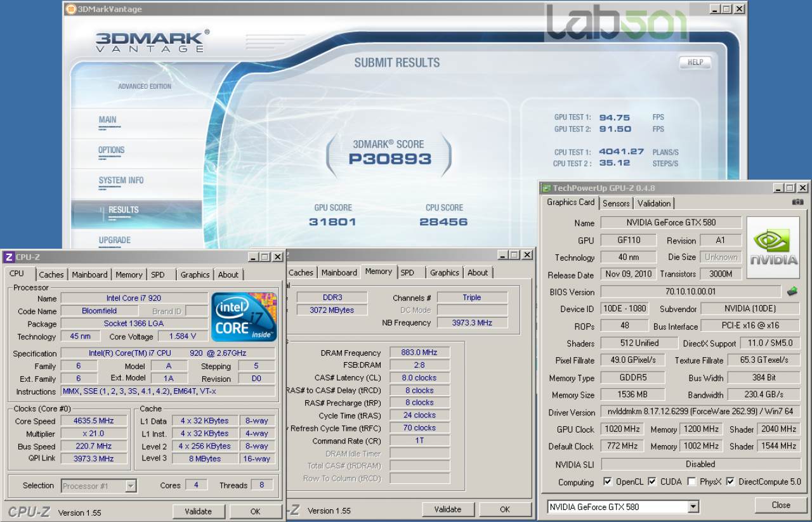Open the Graphics tab in front CPU-Z window
Image resolution: width=812 pixels, height=522 pixels.
[x=195, y=275]
